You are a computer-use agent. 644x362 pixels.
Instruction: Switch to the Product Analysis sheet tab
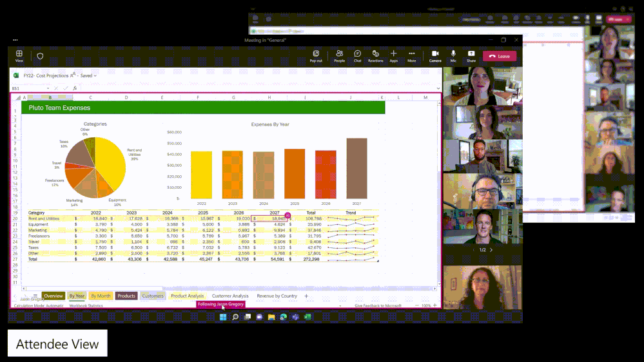click(x=188, y=296)
